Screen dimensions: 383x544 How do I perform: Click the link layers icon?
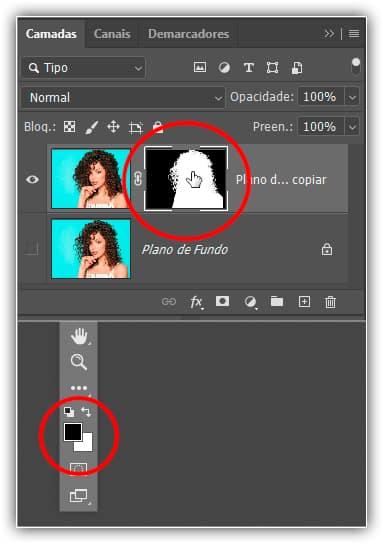(x=169, y=302)
